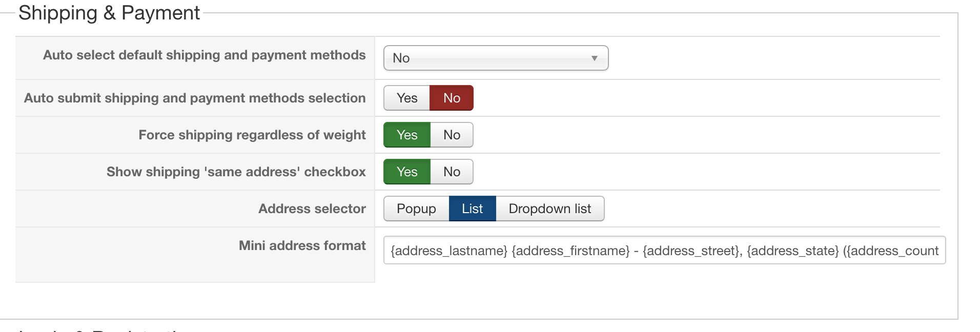Click the 'Force shipping regardless of weight' label

pyautogui.click(x=252, y=135)
